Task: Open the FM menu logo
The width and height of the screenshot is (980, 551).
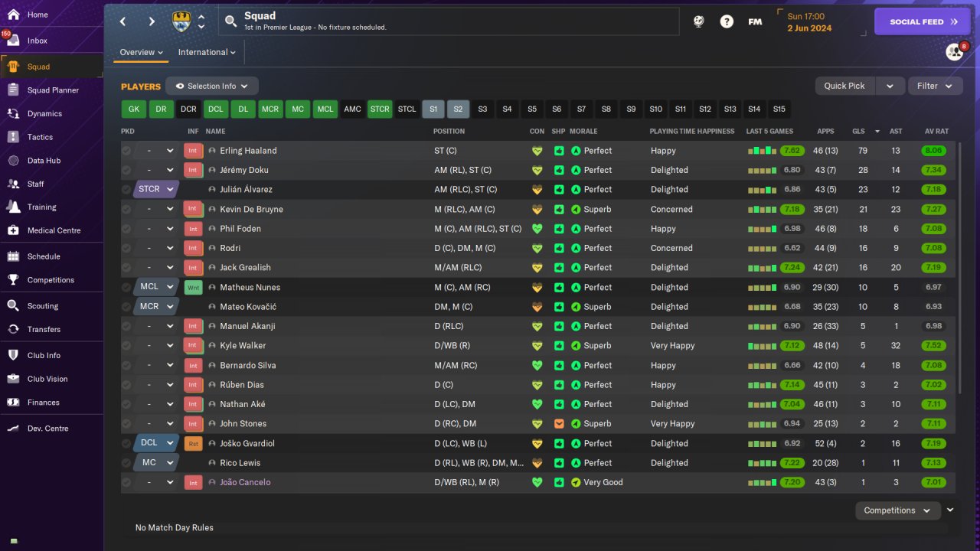Action: coord(755,21)
